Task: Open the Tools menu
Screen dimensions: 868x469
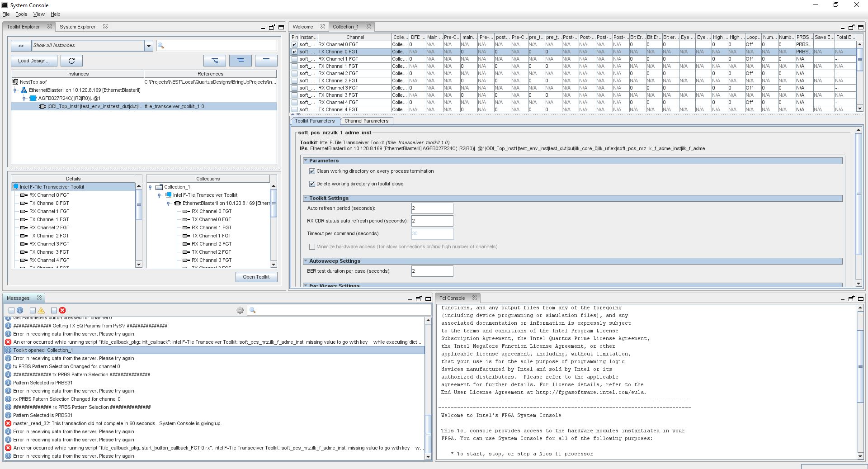Action: tap(21, 14)
